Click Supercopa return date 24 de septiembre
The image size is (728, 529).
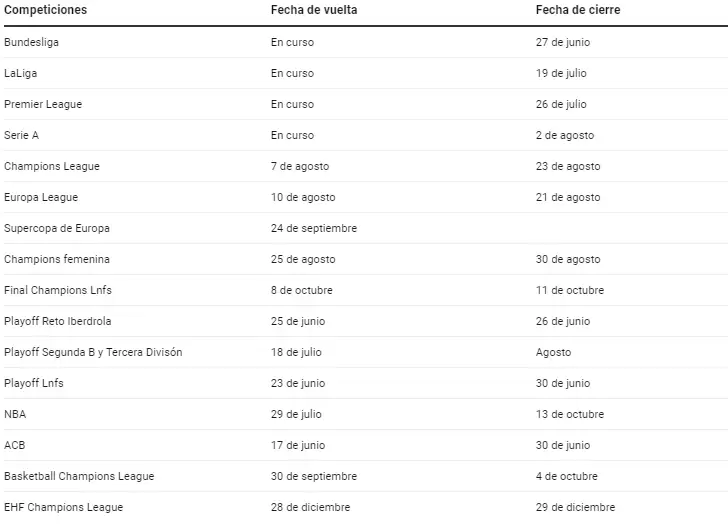pos(313,228)
